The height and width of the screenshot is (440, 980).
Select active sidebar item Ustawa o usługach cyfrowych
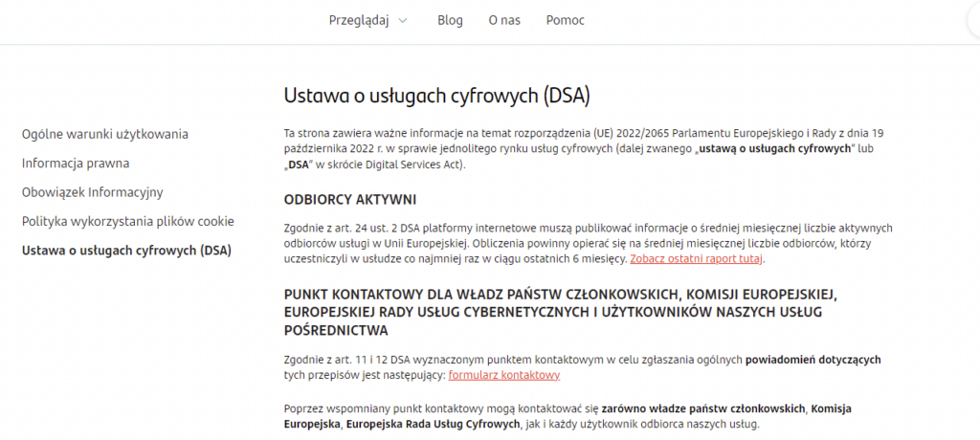126,251
